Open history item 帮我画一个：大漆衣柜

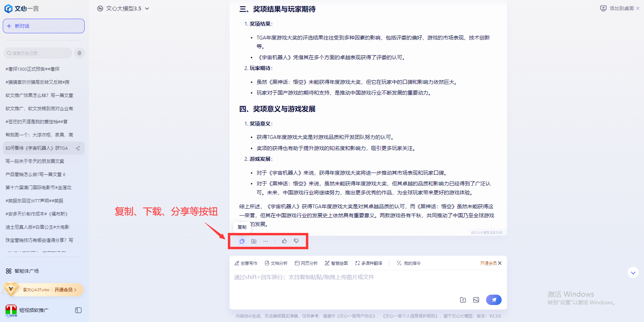44,135
